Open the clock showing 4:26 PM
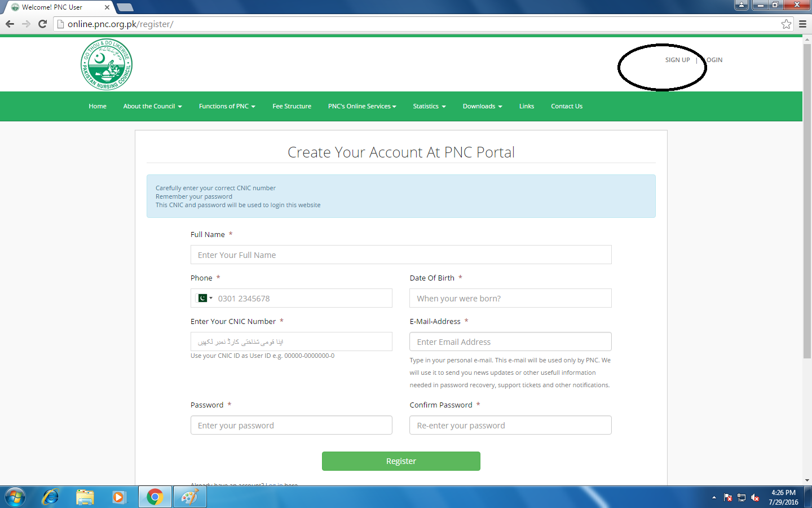The width and height of the screenshot is (812, 508). (x=783, y=497)
